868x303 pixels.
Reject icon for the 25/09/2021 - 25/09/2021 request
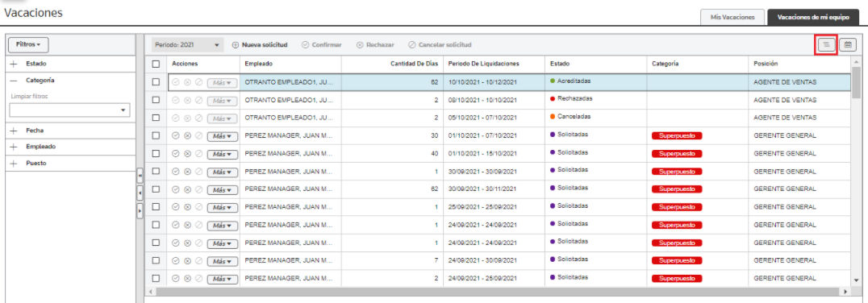pyautogui.click(x=187, y=207)
